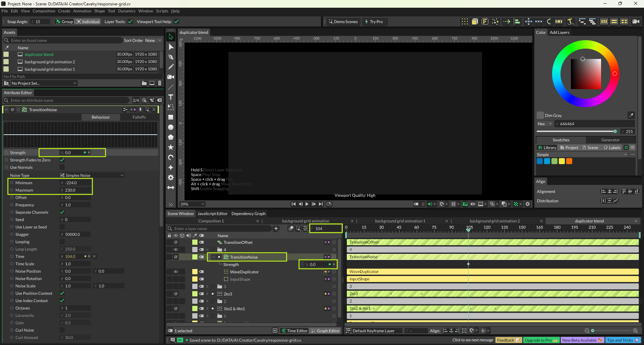Select the Star shape tool
Screen dimensions: 644x345
171,147
